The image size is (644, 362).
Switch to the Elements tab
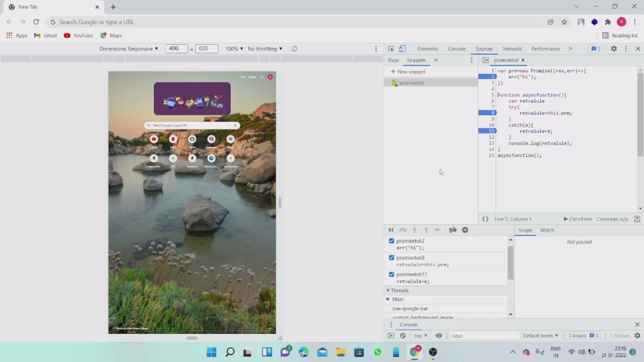[428, 49]
